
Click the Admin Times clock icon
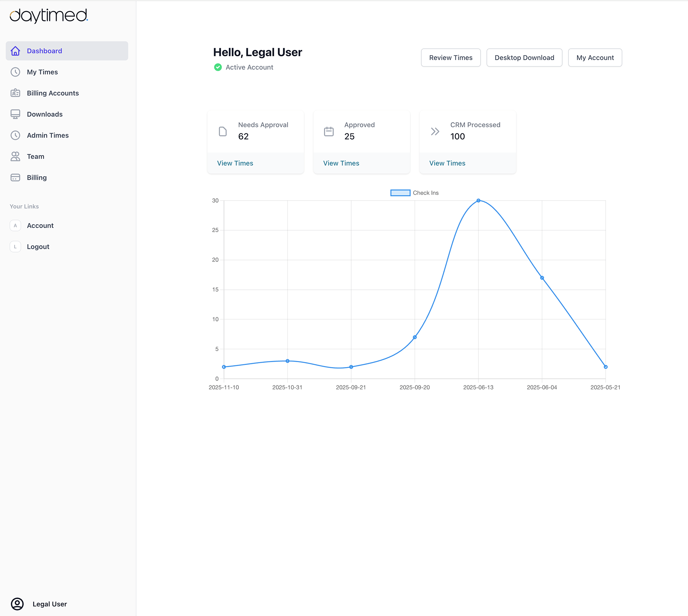[15, 135]
